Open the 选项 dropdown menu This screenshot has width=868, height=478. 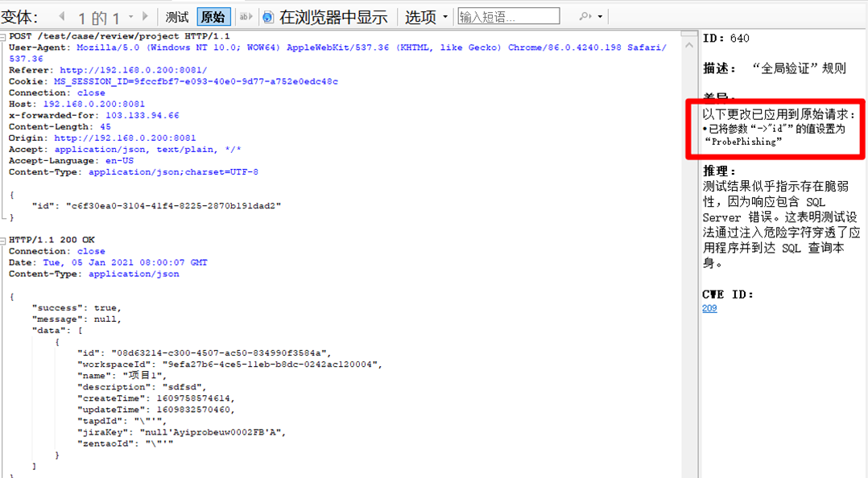point(426,17)
